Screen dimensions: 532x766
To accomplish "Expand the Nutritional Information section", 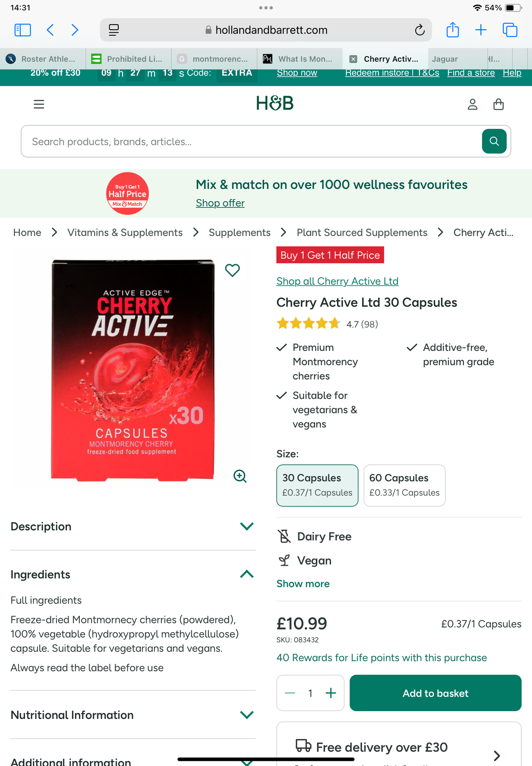I will (x=247, y=715).
